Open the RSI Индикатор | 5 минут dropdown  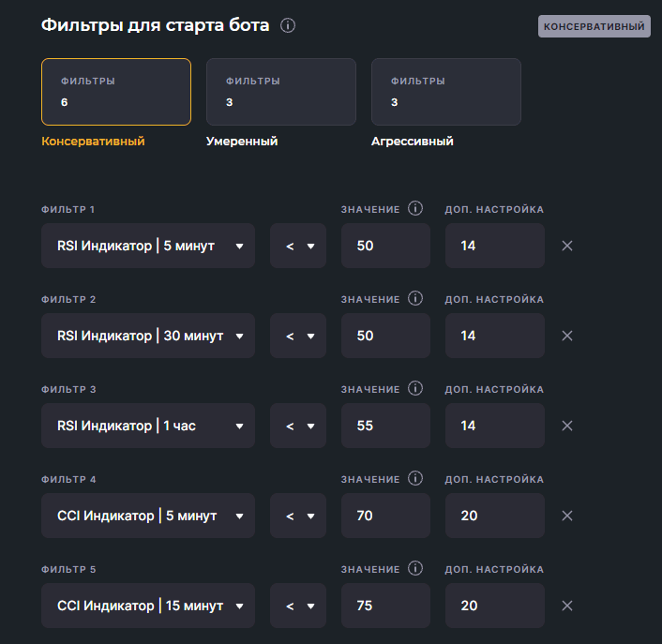pyautogui.click(x=148, y=246)
